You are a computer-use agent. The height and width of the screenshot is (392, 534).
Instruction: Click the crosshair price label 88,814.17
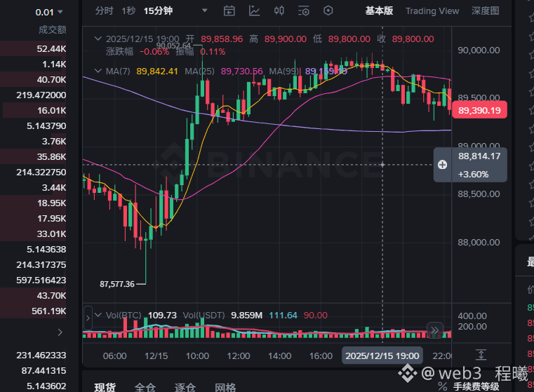(x=479, y=156)
